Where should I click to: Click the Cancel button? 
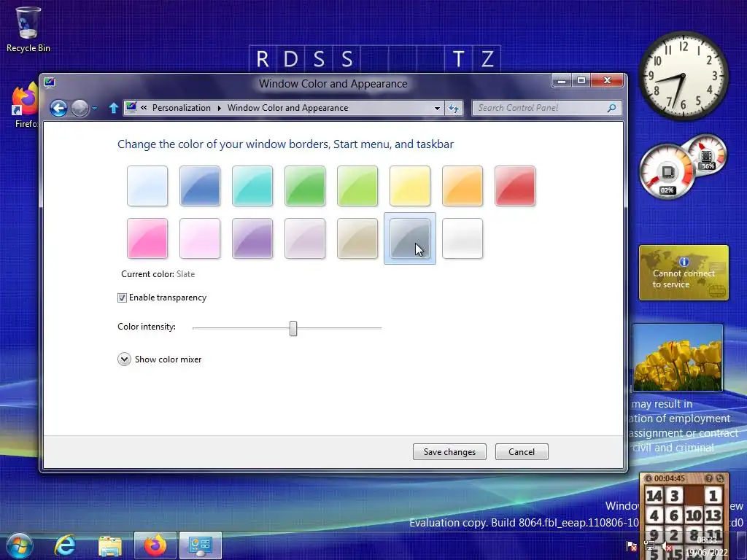click(522, 451)
